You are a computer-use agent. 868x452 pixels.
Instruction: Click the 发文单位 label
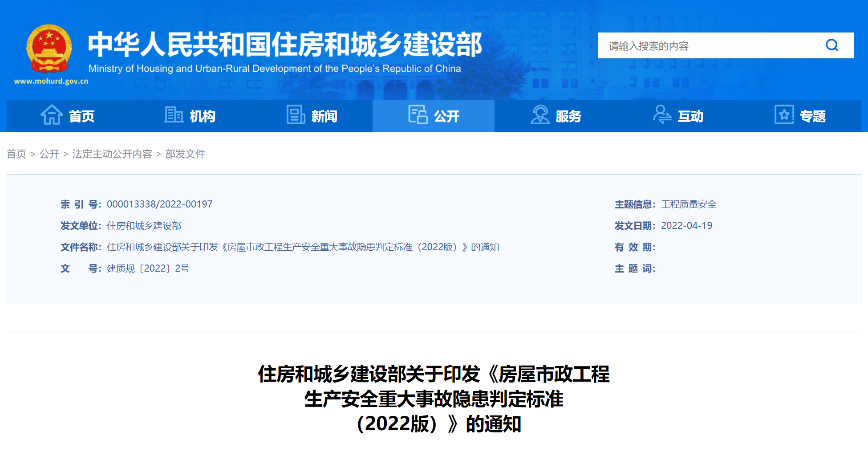click(81, 226)
